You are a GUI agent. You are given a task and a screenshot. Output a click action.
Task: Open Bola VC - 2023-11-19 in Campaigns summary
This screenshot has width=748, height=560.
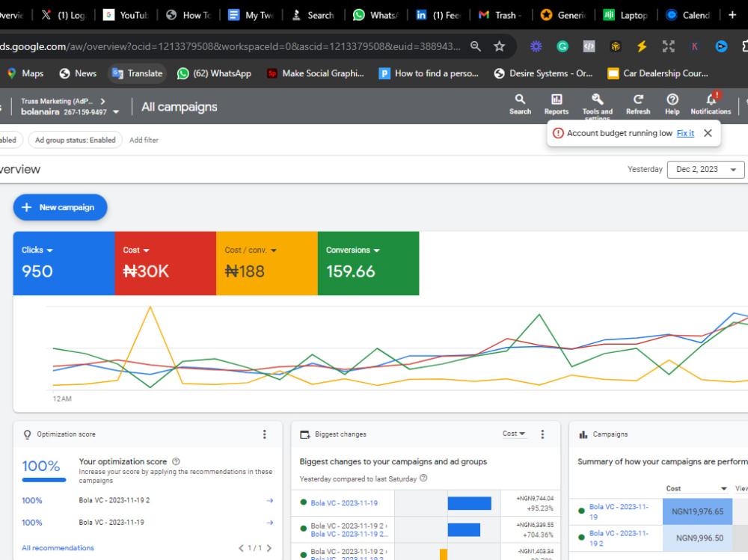coord(619,511)
